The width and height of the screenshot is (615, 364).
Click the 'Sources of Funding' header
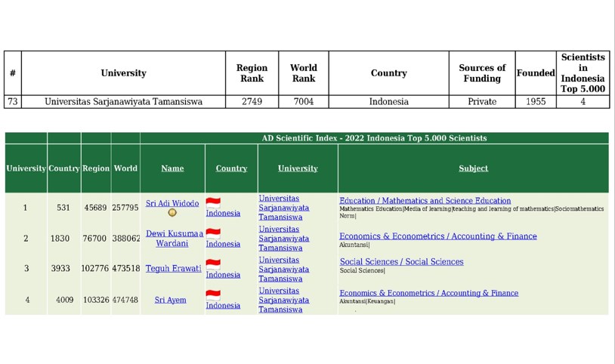482,73
